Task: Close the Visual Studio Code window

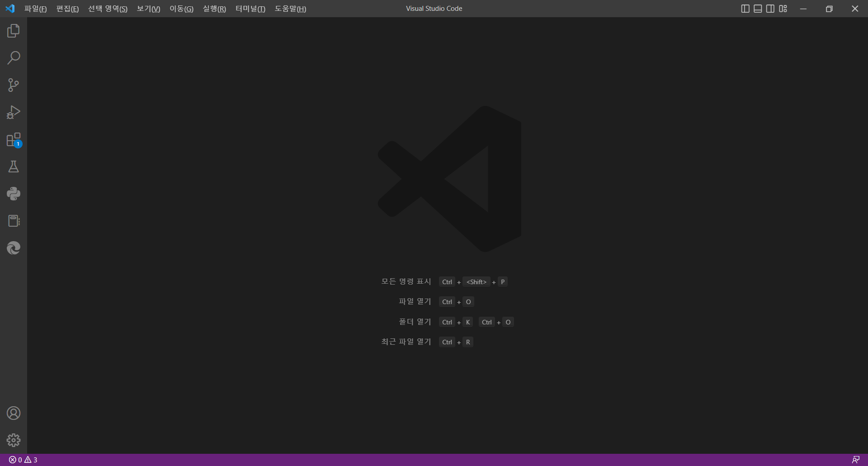Action: [x=855, y=9]
